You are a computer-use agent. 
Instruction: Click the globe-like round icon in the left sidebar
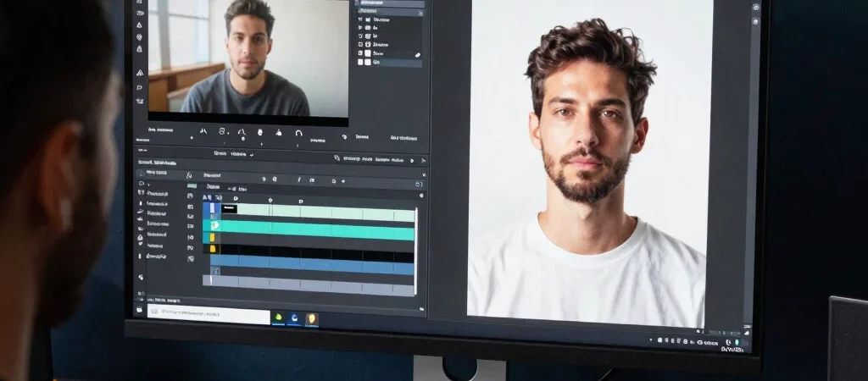(x=140, y=37)
